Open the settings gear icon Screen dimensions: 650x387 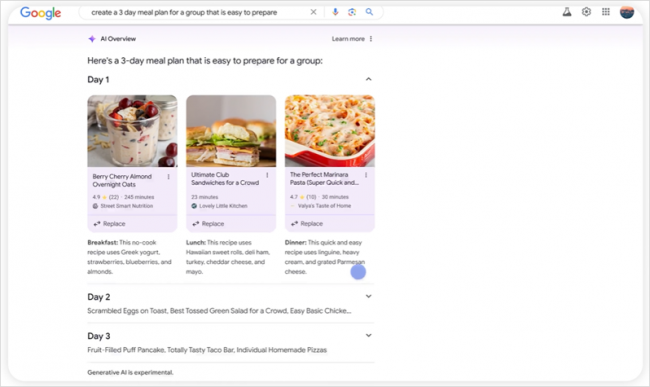click(586, 12)
